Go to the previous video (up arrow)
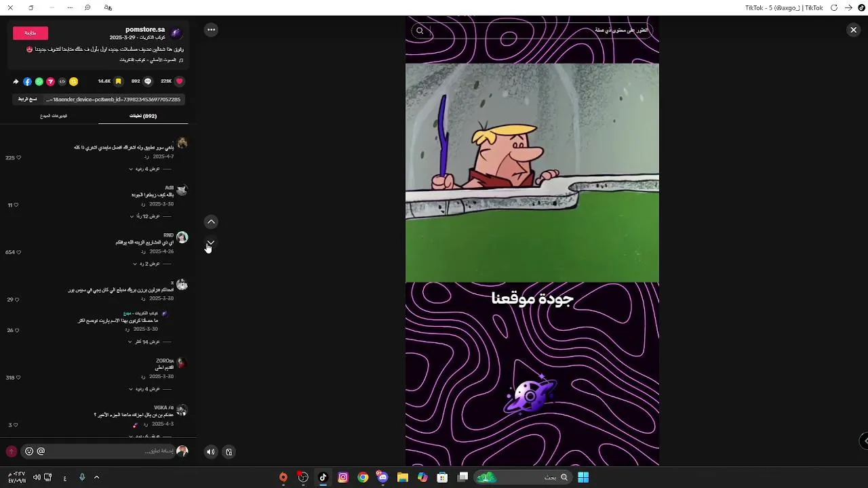The width and height of the screenshot is (868, 488). coord(211,222)
